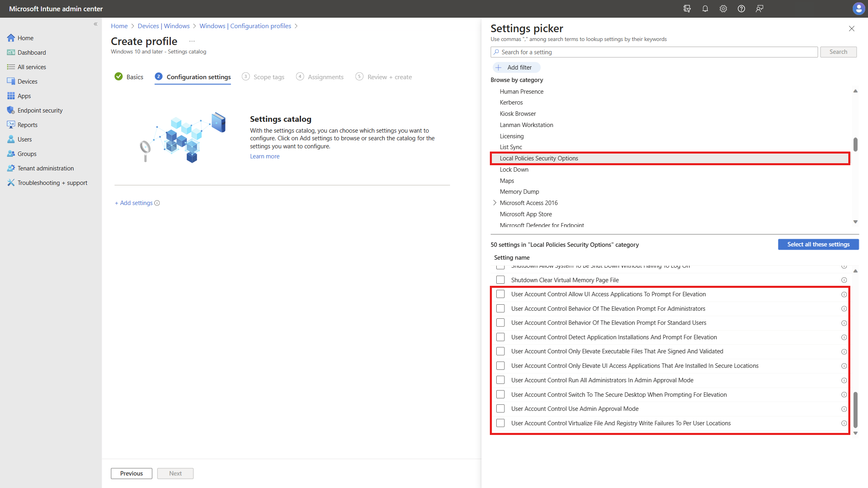868x488 pixels.
Task: Open the Learn more link
Action: pyautogui.click(x=264, y=156)
